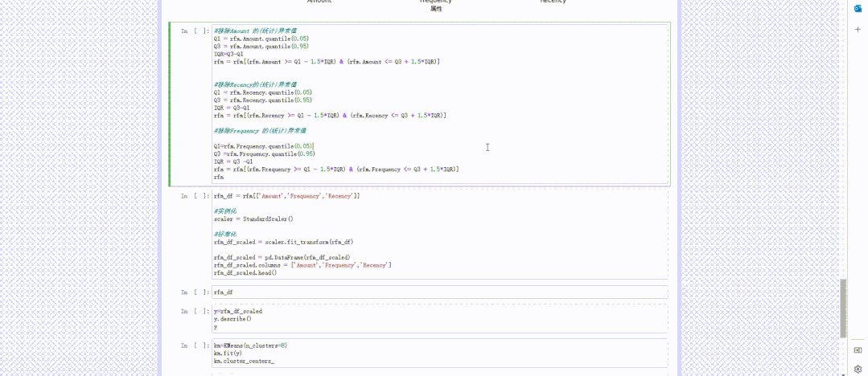Click the comment '#实例化'
868x376 pixels.
224,211
